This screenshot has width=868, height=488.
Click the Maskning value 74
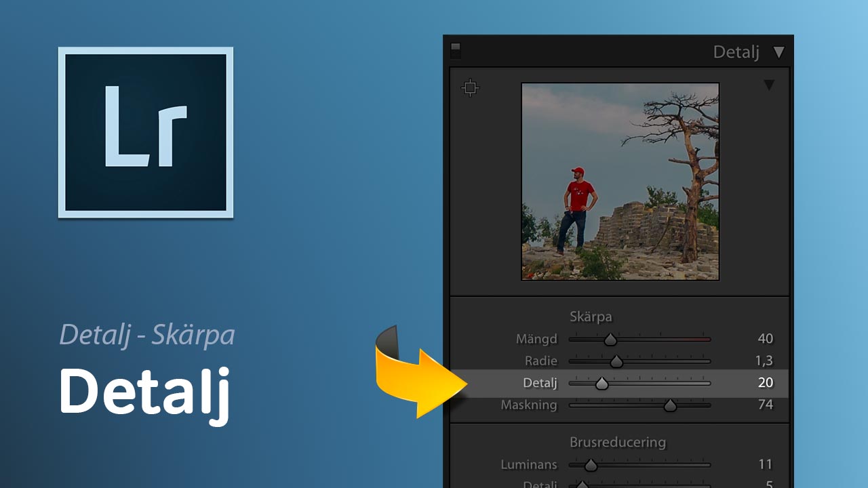click(x=766, y=405)
